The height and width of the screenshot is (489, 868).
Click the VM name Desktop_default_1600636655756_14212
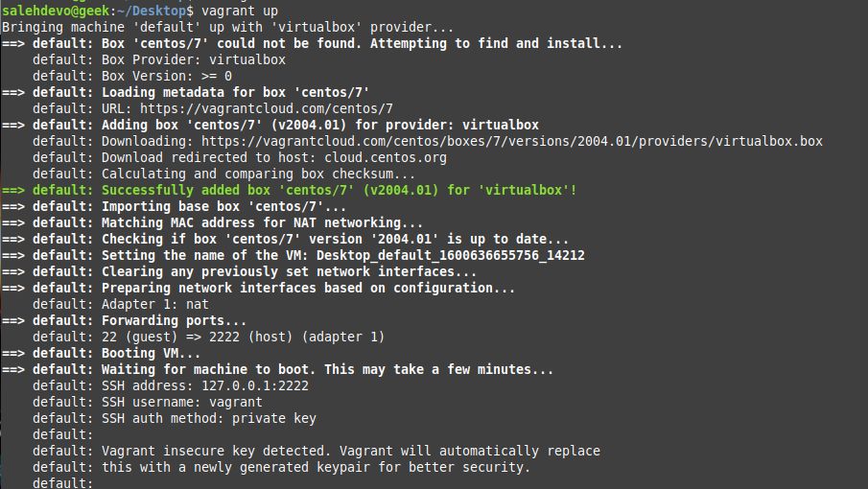click(450, 255)
